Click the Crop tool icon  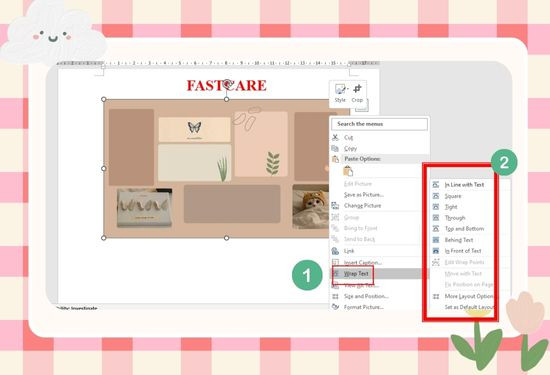[357, 89]
